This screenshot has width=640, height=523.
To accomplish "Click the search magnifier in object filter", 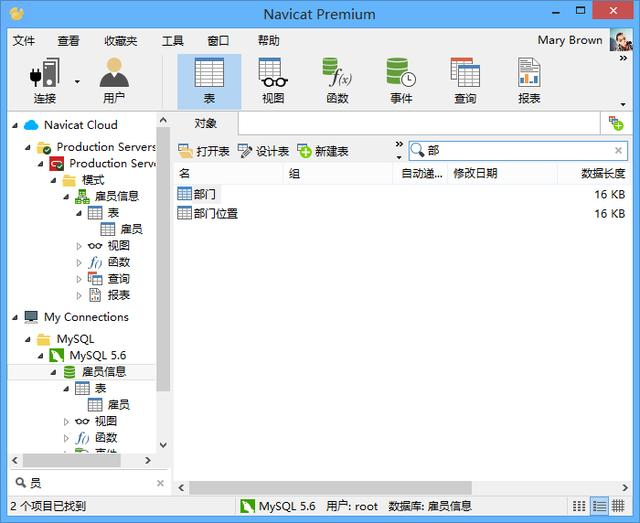I will pyautogui.click(x=417, y=150).
